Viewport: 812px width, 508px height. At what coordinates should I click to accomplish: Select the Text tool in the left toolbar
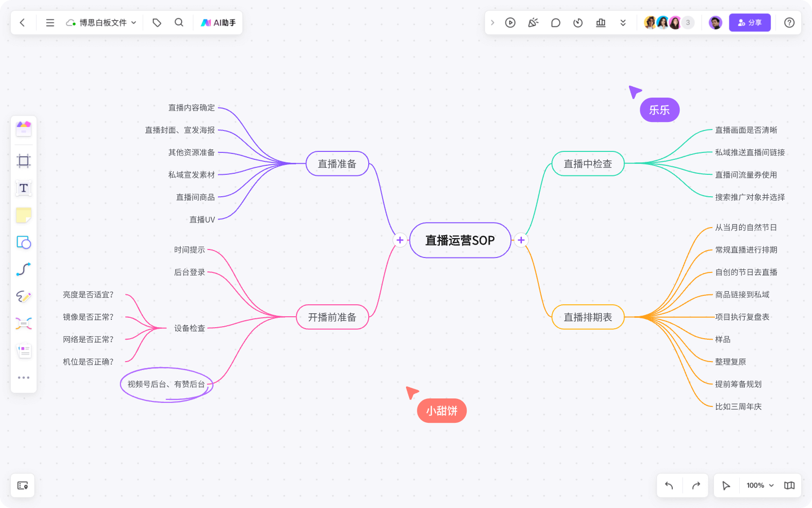click(23, 188)
